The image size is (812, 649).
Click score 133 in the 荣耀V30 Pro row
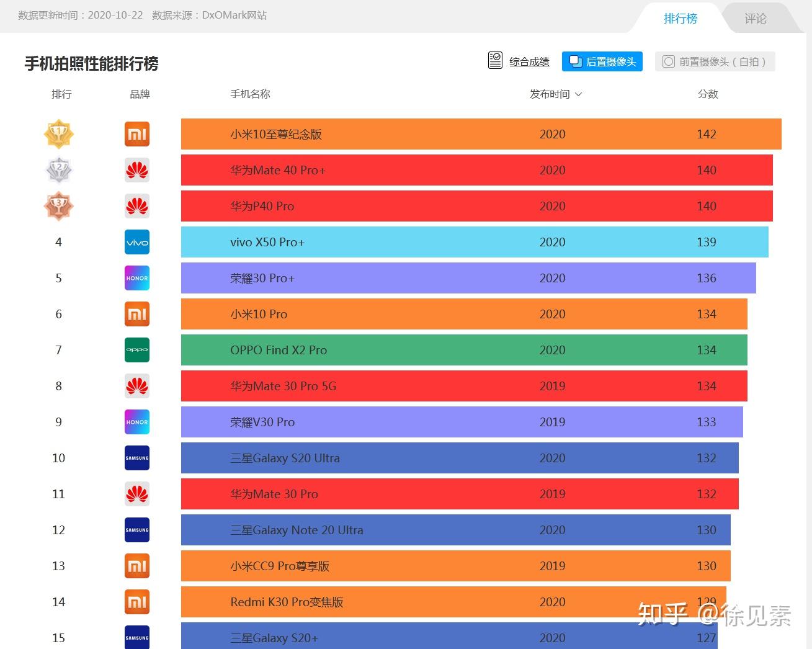click(x=707, y=422)
